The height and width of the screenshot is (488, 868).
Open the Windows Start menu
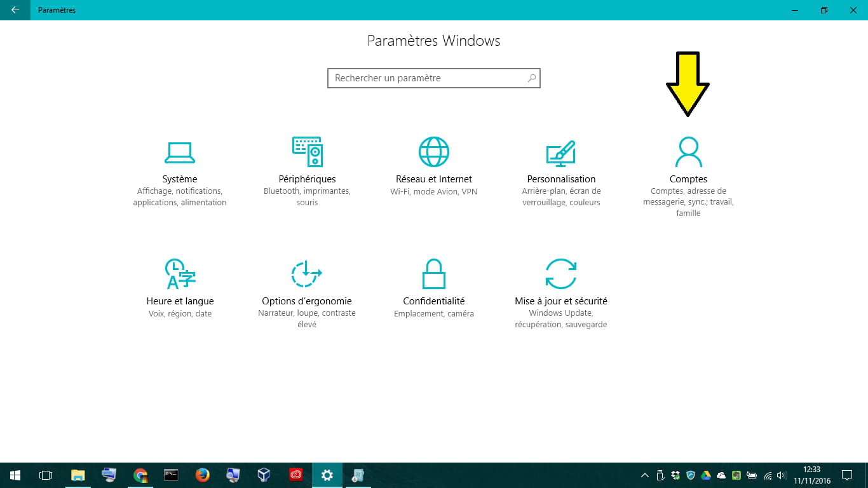[x=15, y=475]
